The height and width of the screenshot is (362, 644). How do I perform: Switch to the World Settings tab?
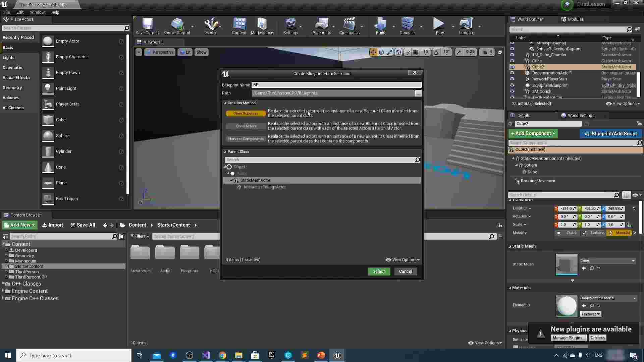tap(581, 116)
